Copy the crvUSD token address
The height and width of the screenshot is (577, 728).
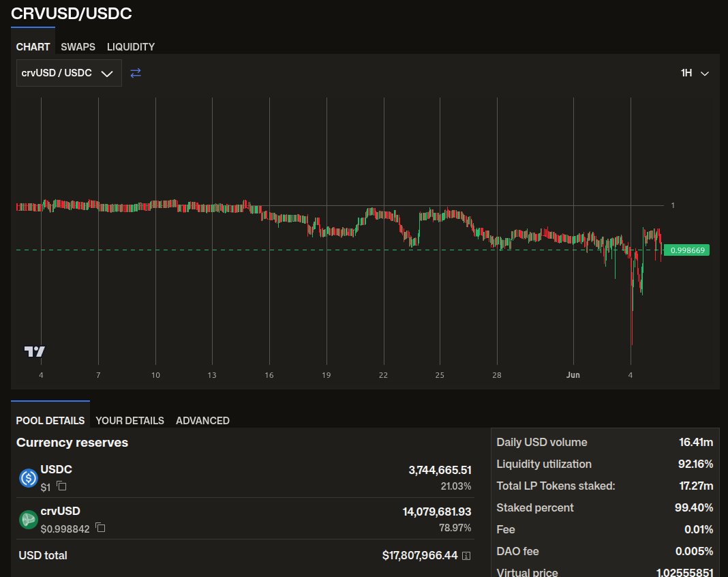coord(100,527)
